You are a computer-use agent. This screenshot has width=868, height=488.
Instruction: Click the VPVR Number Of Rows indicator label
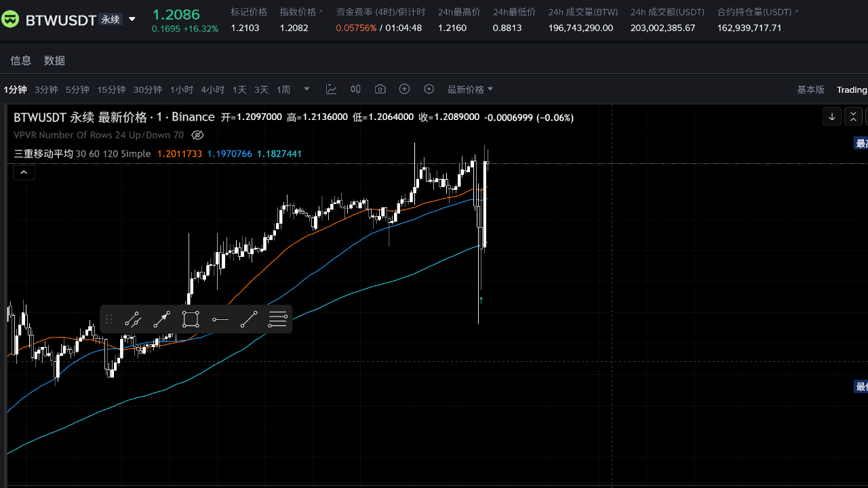click(99, 135)
